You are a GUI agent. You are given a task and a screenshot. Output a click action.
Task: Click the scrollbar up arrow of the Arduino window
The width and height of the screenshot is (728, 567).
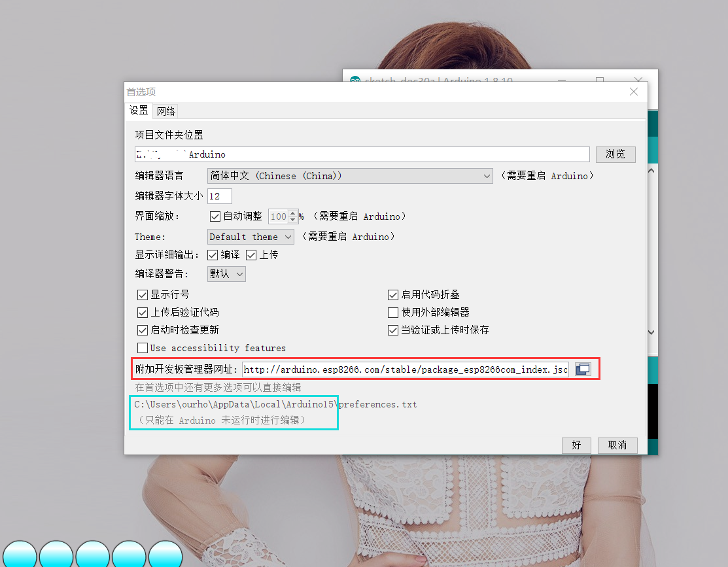coord(651,169)
